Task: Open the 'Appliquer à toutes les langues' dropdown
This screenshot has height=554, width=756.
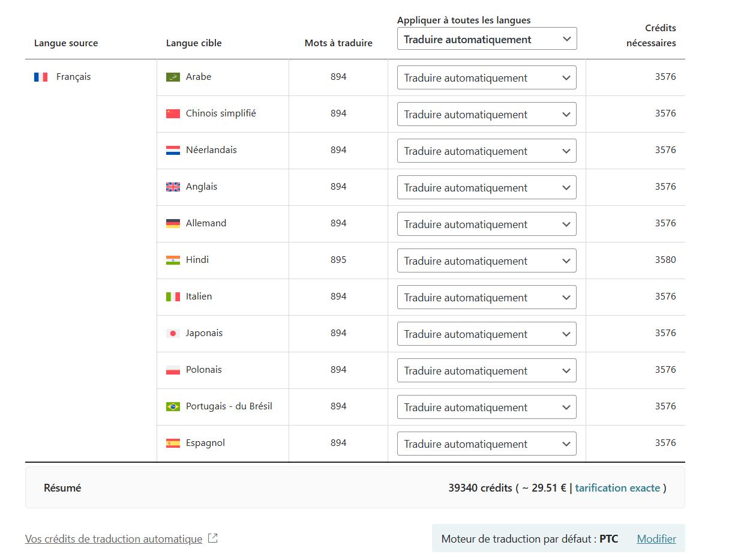Action: 487,39
